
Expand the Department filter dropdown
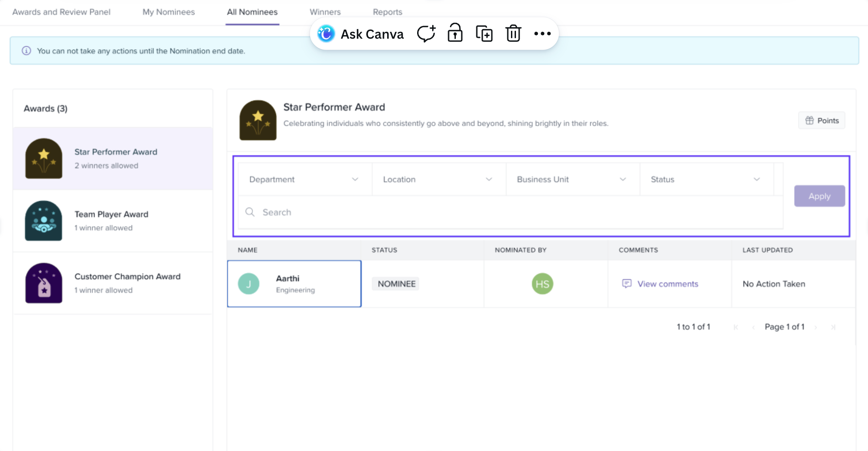304,179
